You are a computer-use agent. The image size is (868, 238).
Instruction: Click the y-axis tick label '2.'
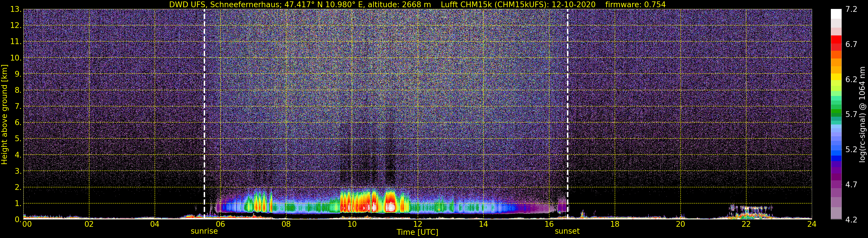click(18, 187)
